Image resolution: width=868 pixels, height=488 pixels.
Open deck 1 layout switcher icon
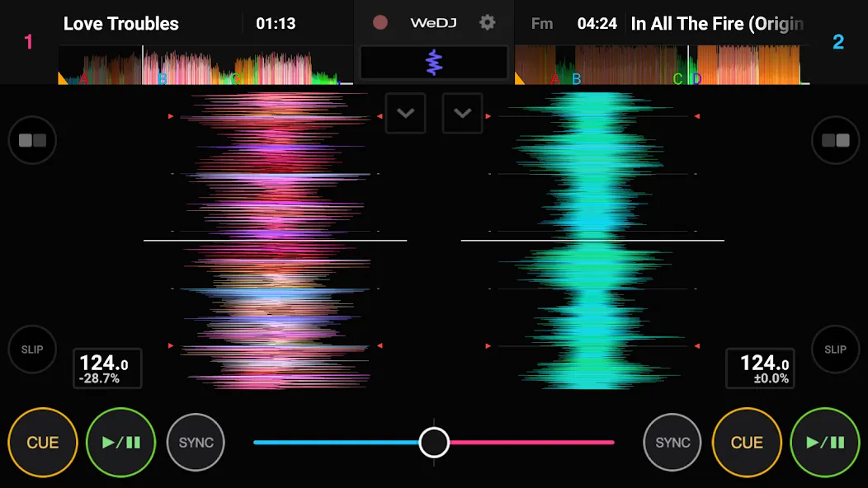click(x=32, y=140)
